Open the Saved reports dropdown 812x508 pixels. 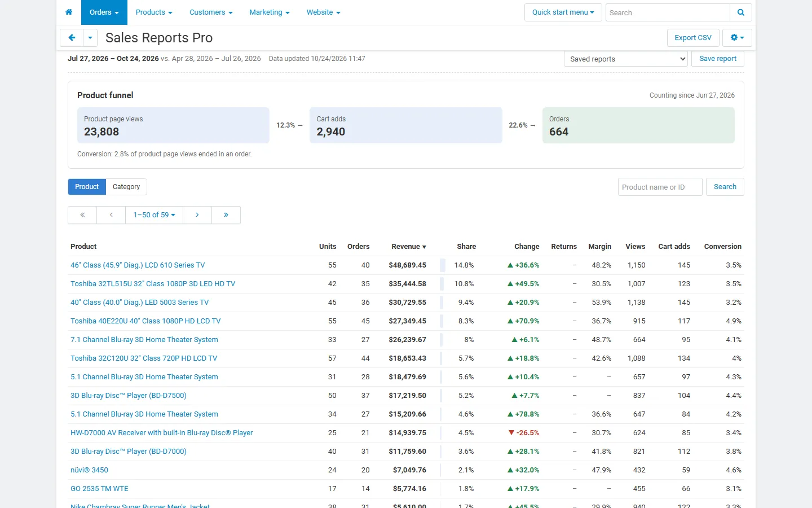click(x=626, y=59)
